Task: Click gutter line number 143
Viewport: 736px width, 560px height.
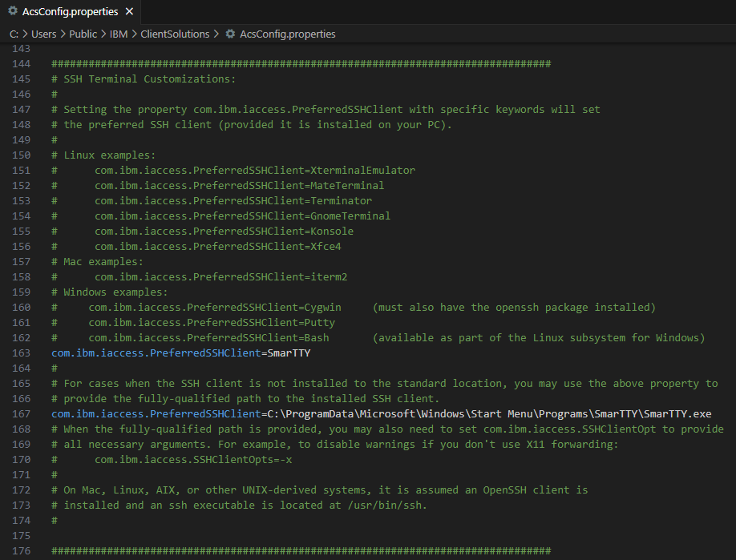Action: 21,48
